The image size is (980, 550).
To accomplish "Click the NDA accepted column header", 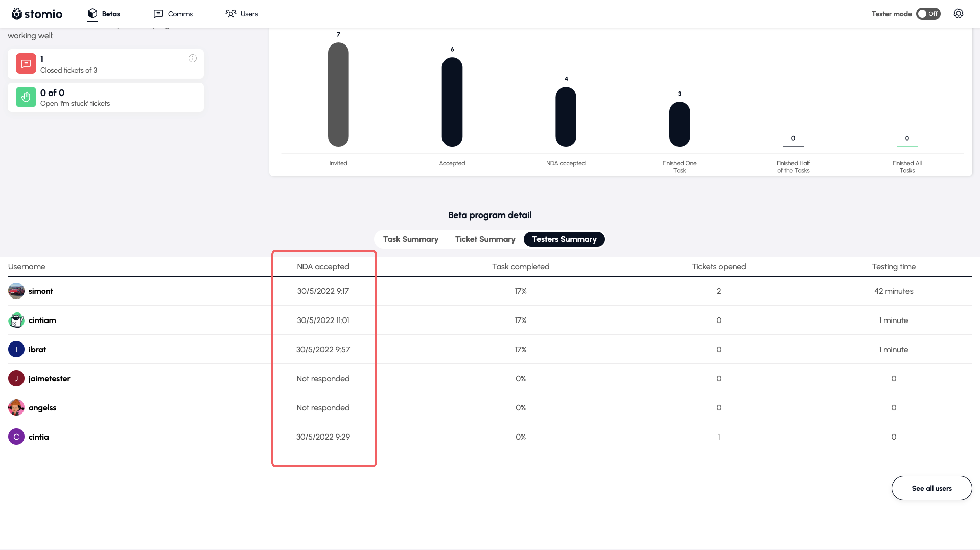I will coord(323,267).
